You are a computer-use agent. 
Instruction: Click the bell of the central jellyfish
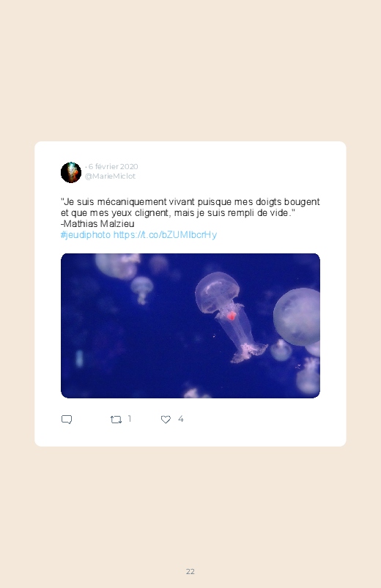pyautogui.click(x=218, y=292)
